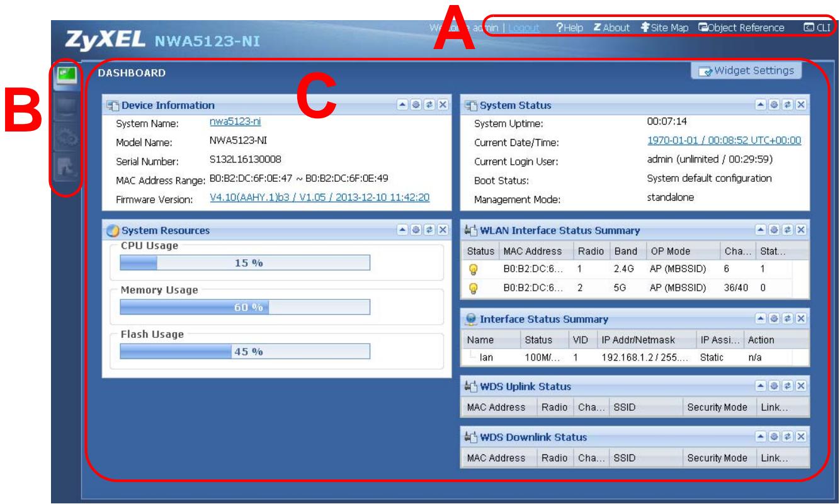Refresh the WDS Uplink Status widget

789,386
